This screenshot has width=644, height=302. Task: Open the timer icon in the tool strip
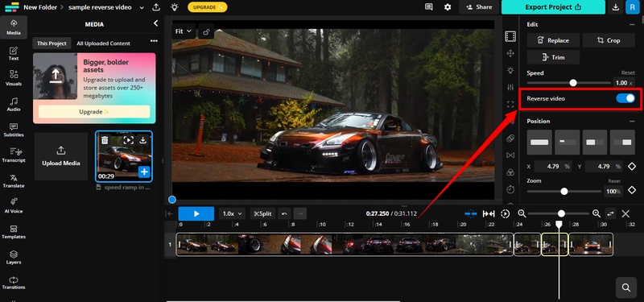point(510,189)
